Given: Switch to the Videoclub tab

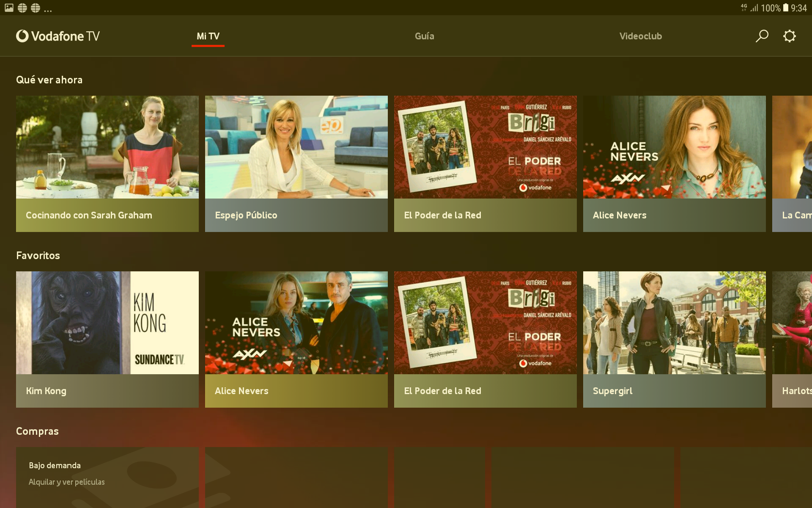Looking at the screenshot, I should click(x=640, y=36).
